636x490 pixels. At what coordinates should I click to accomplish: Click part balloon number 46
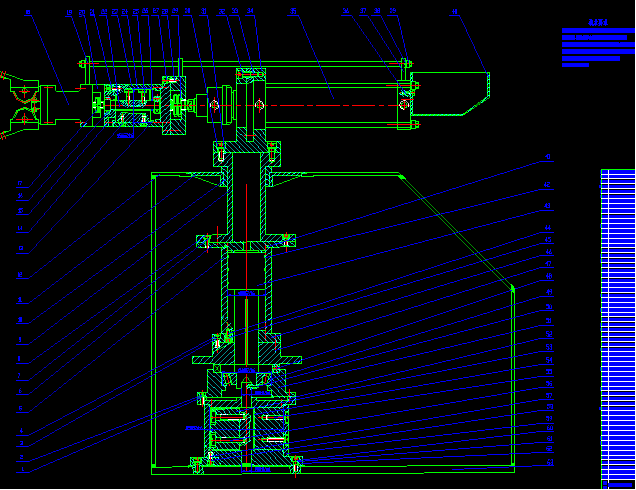[x=548, y=252]
